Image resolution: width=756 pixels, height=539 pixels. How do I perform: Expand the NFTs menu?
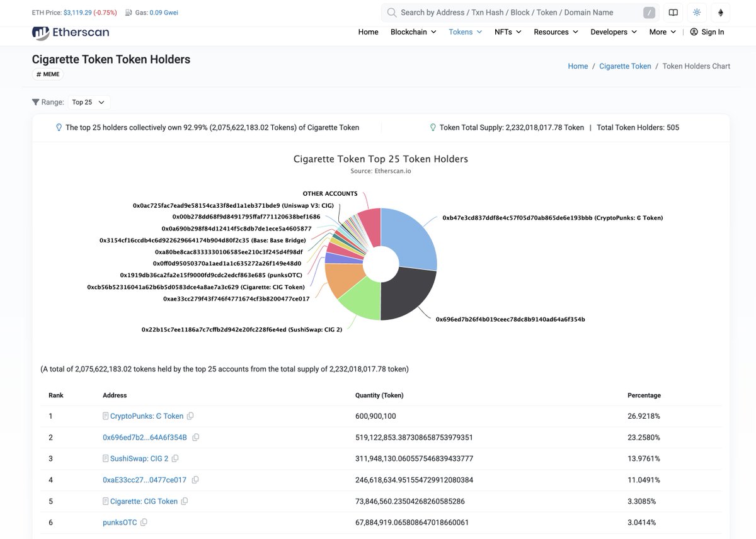click(x=508, y=32)
